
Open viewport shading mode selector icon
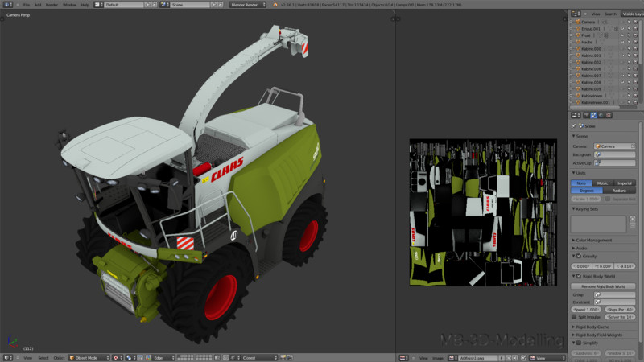[x=118, y=358]
